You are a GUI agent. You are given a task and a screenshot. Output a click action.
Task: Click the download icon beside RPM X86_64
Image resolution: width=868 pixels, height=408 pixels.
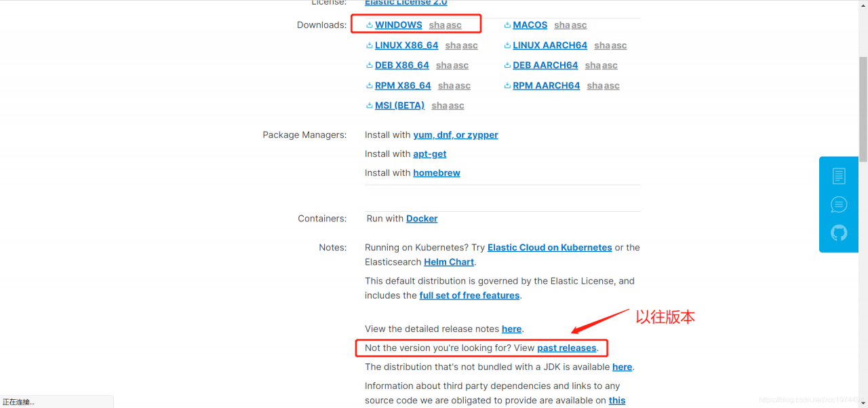coord(370,86)
